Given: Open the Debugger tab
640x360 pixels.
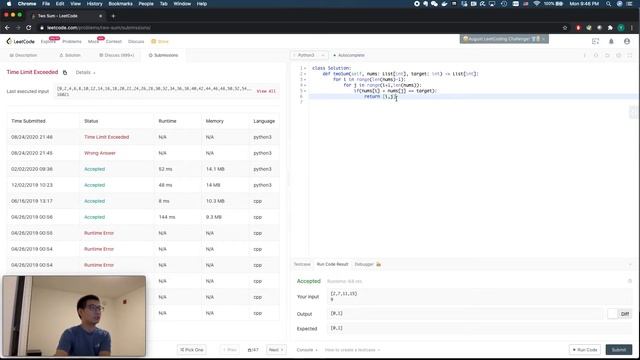Looking at the screenshot, I should point(364,264).
